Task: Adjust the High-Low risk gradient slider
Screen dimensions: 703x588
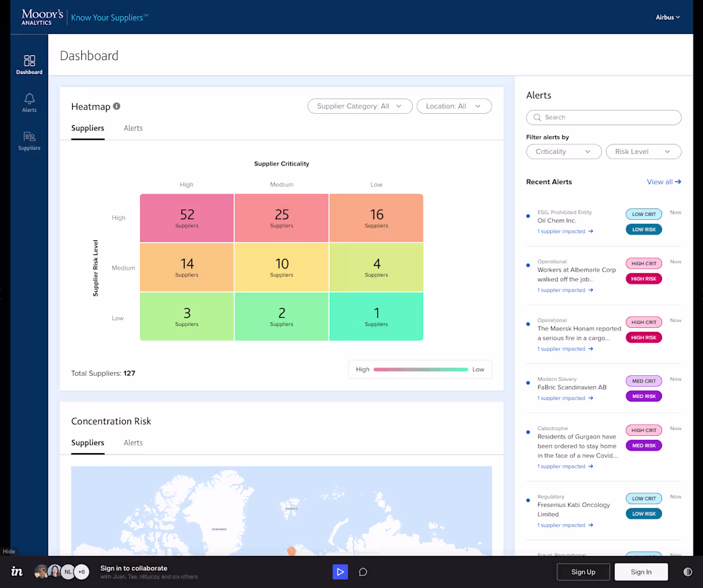Action: [x=420, y=369]
